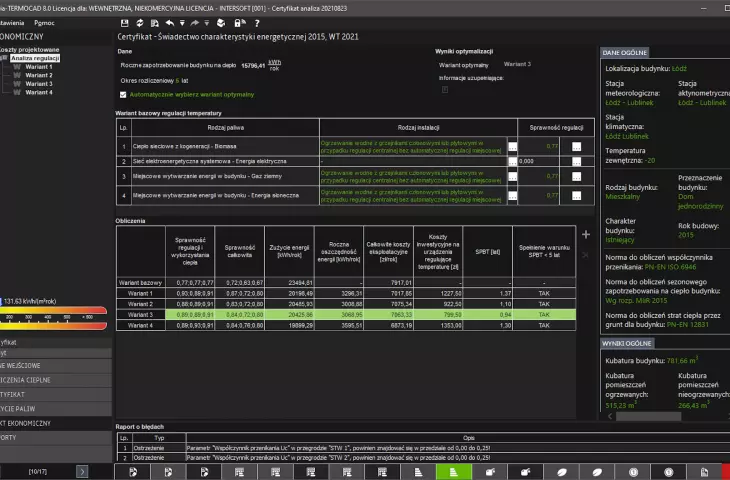Open installation picker for Energia słoneczna row
Screen dimensions: 730x480
coord(512,196)
